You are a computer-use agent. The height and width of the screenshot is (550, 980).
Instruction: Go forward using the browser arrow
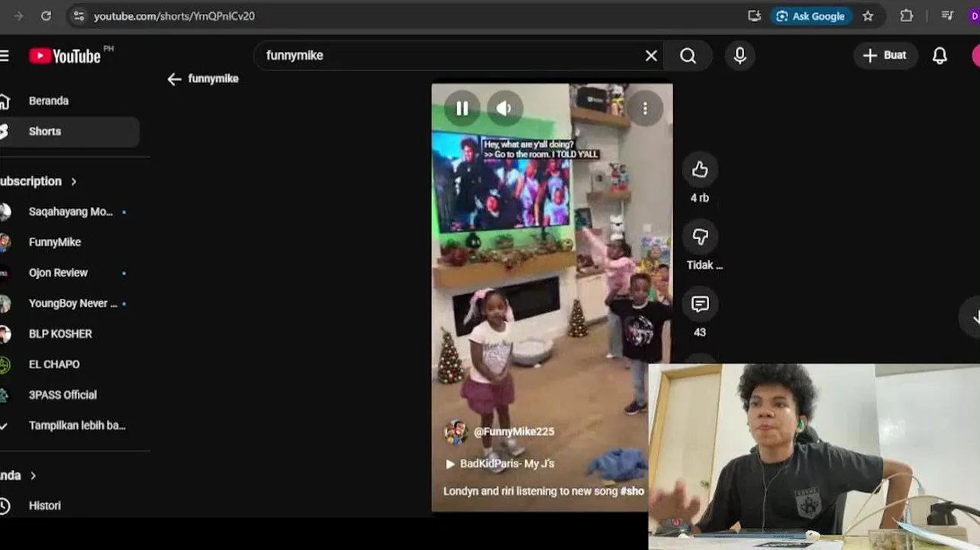pos(18,16)
